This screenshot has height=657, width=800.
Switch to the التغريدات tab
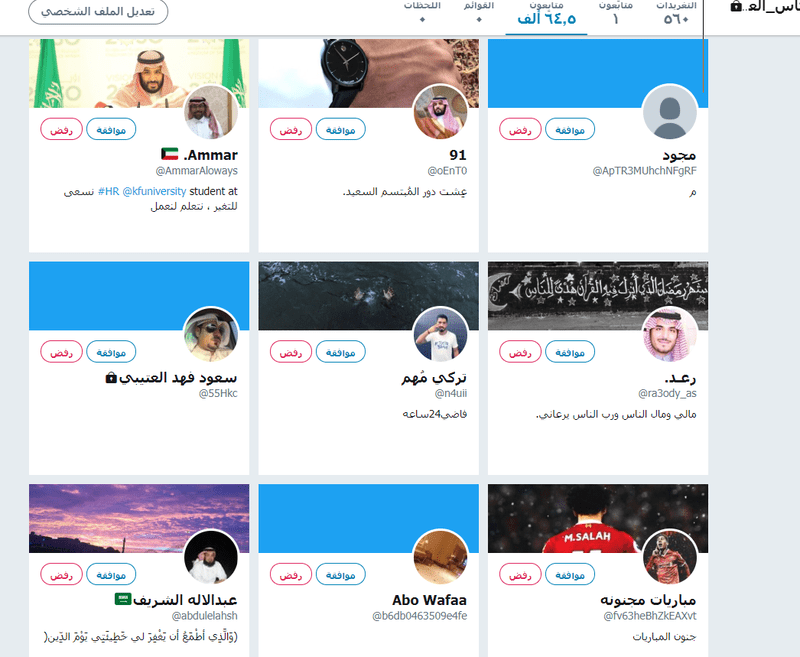pyautogui.click(x=676, y=13)
